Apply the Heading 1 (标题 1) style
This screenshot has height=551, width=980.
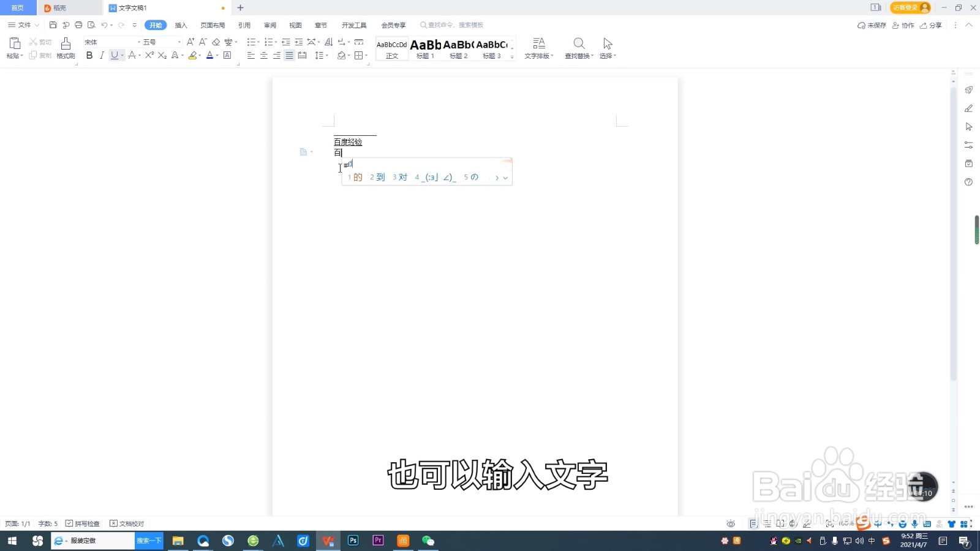425,48
